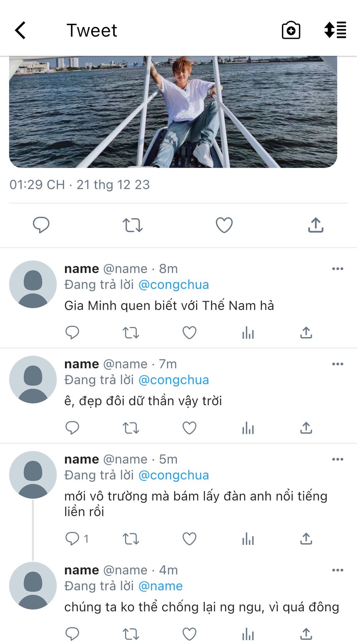Share the 'Gia Minh quen biết' reply
357x644 pixels.
pyautogui.click(x=306, y=333)
